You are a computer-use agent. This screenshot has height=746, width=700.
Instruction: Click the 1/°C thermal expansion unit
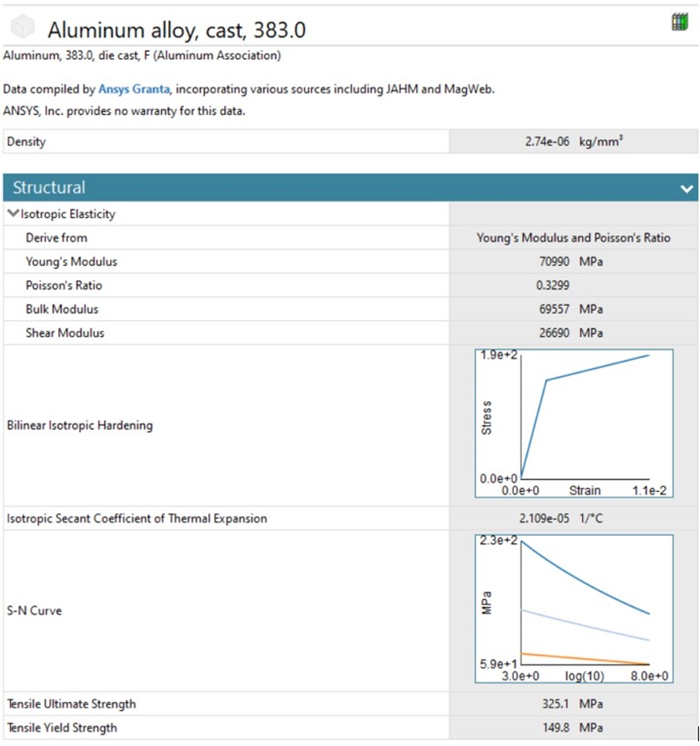591,519
